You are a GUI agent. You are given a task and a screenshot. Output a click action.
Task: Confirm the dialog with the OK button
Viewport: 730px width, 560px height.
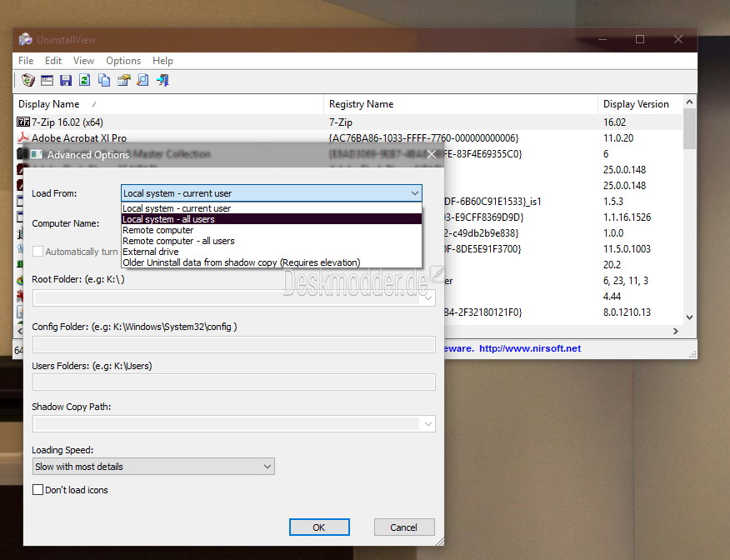(319, 527)
